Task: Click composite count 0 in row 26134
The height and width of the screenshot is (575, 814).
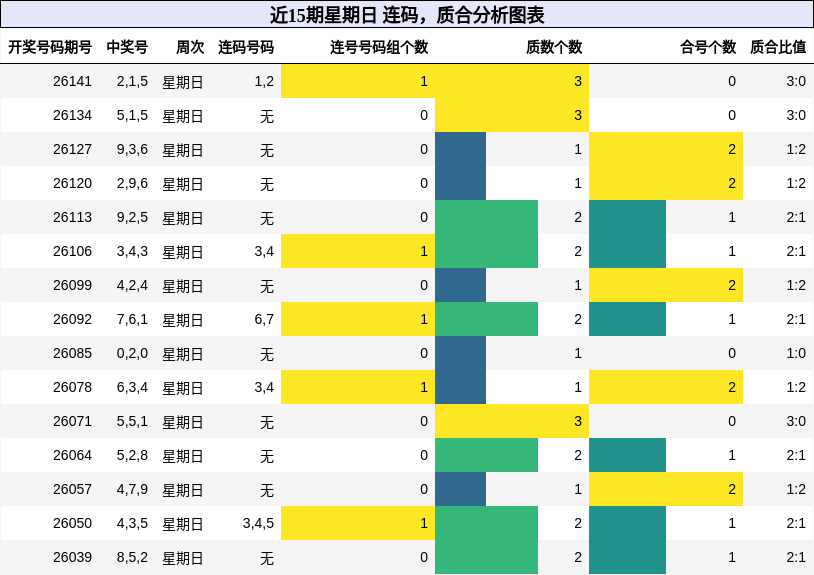Action: click(732, 115)
